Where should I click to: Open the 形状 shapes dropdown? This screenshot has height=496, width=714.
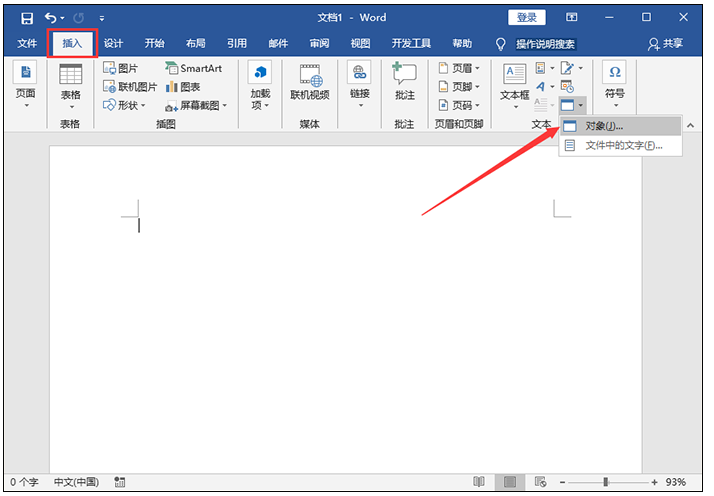(124, 105)
